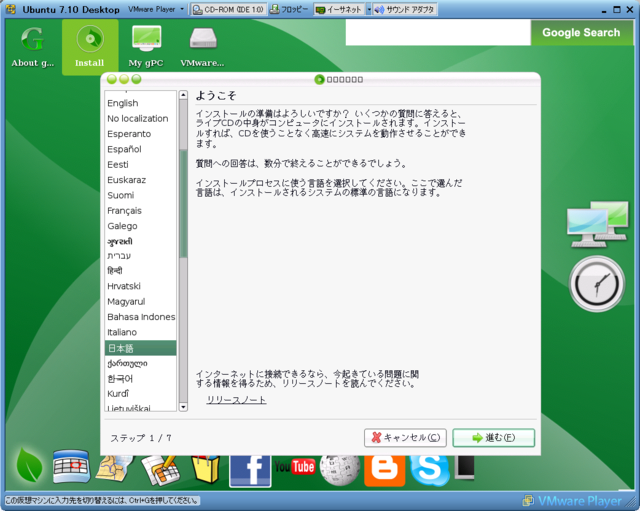This screenshot has height=511, width=640.
Task: Click the analog clock widget
Action: 597,284
